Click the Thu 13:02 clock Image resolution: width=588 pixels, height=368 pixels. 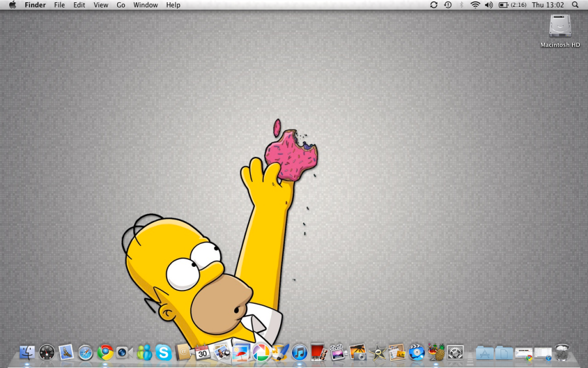pos(548,5)
